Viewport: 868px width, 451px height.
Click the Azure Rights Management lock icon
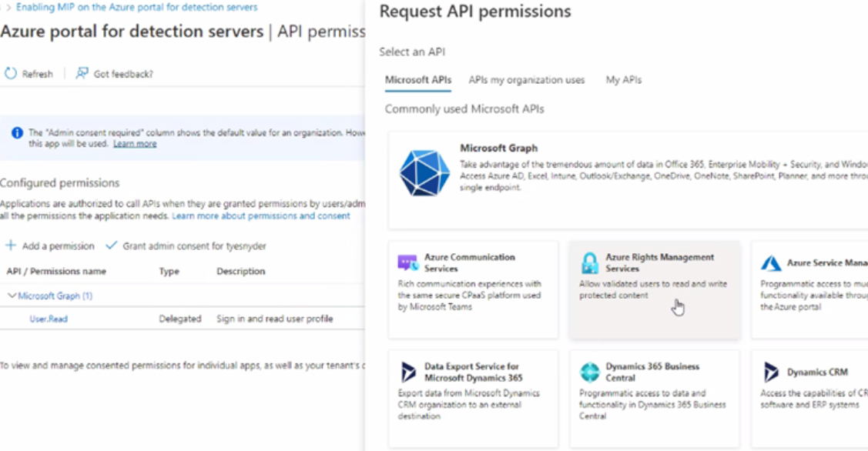[589, 263]
